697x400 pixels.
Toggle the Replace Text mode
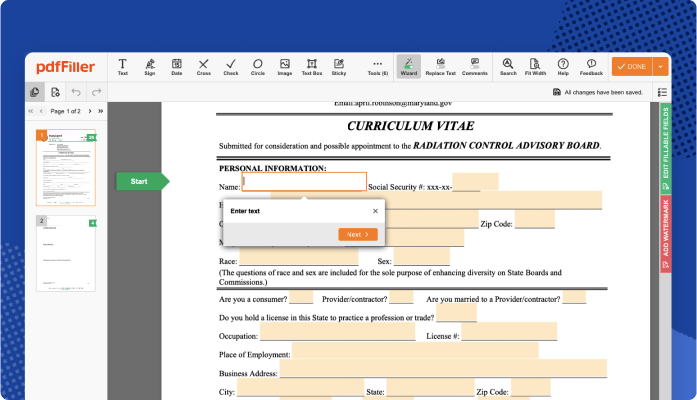[x=441, y=67]
